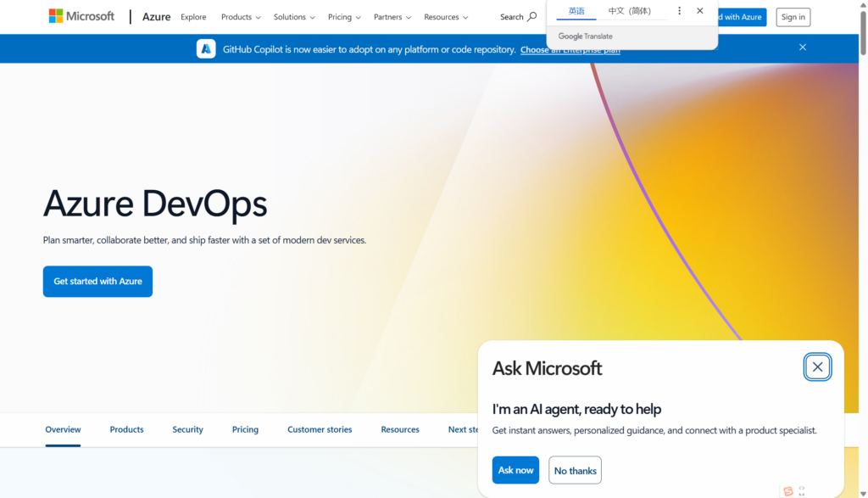868x498 pixels.
Task: Click the Sogou input method icon
Action: coord(788,491)
